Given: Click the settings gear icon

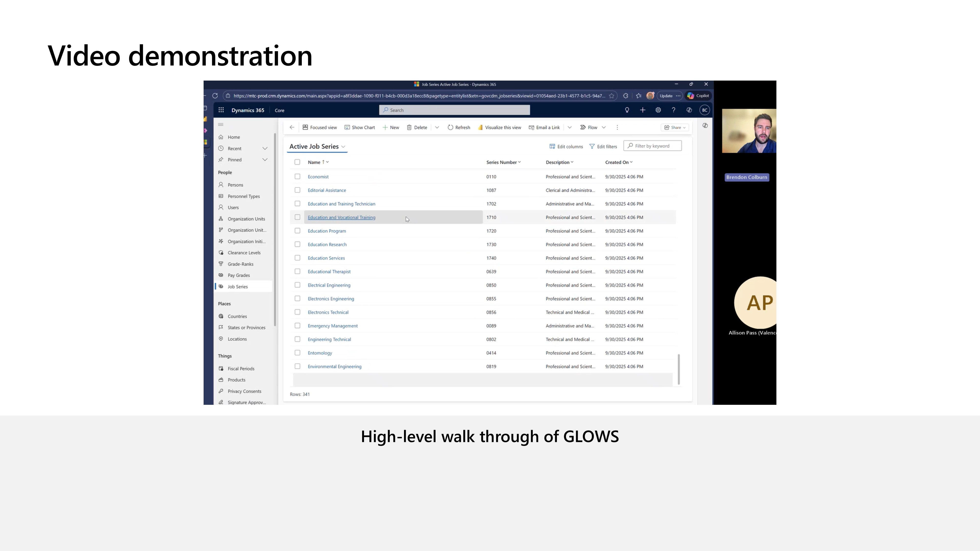Looking at the screenshot, I should click(658, 110).
